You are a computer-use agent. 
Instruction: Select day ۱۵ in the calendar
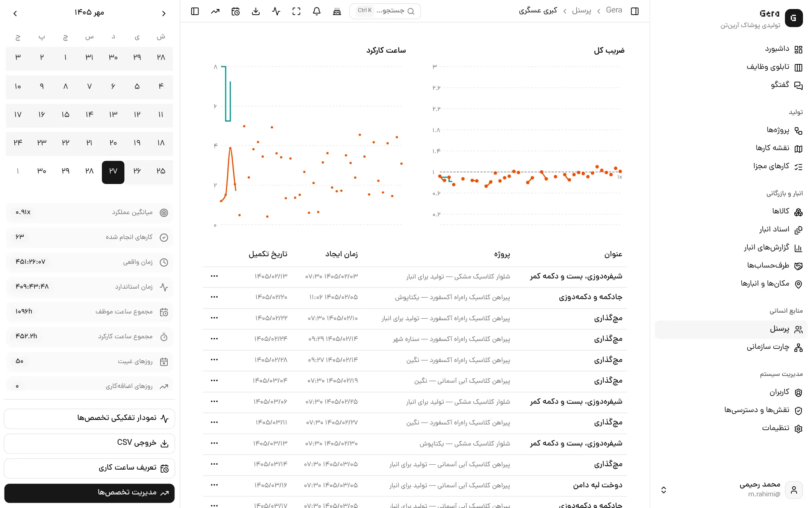[65, 115]
